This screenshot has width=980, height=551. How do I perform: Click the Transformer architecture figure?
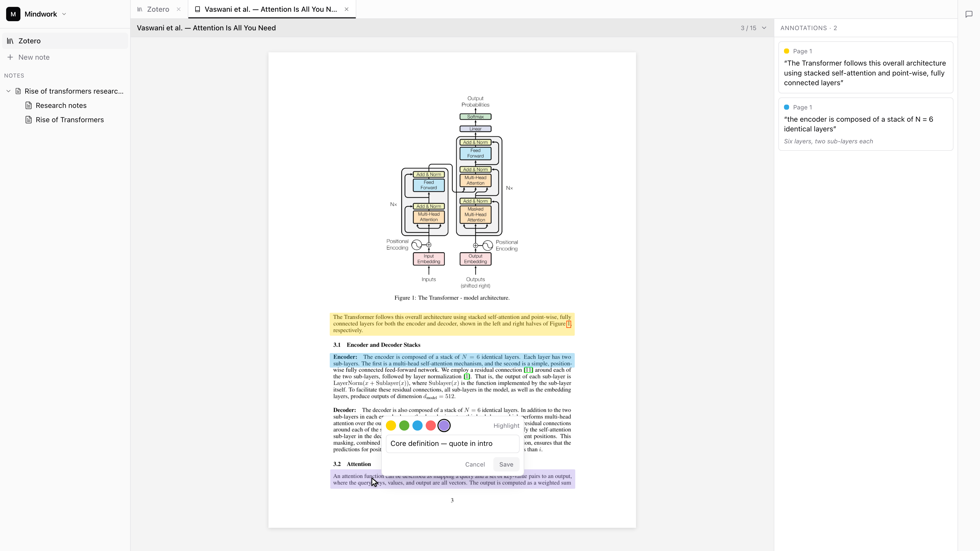tap(452, 192)
